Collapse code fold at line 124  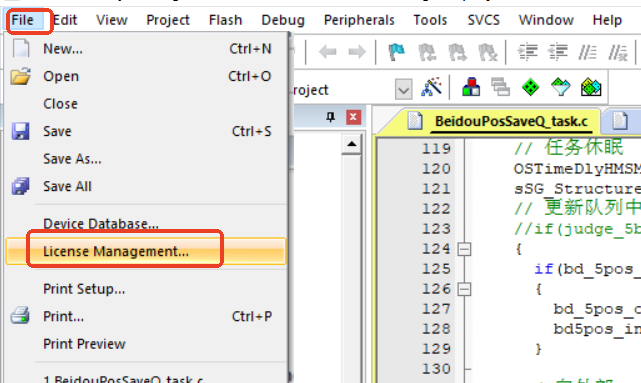click(x=464, y=249)
